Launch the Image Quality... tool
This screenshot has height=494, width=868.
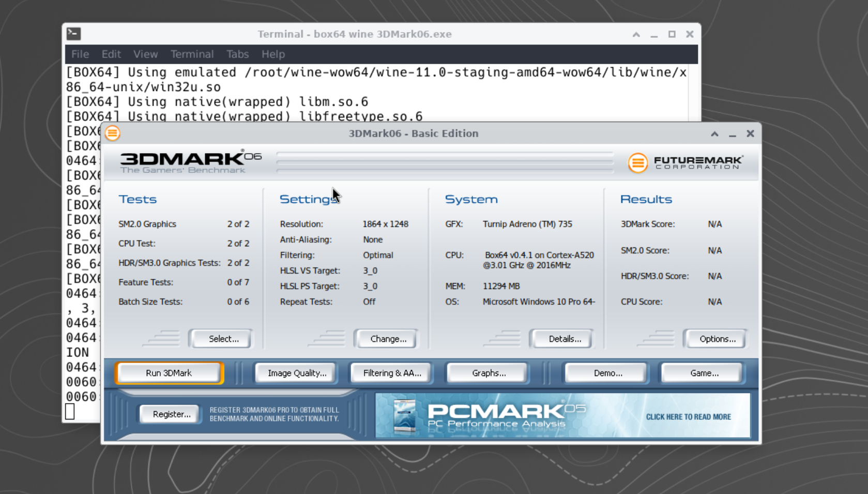pyautogui.click(x=297, y=373)
